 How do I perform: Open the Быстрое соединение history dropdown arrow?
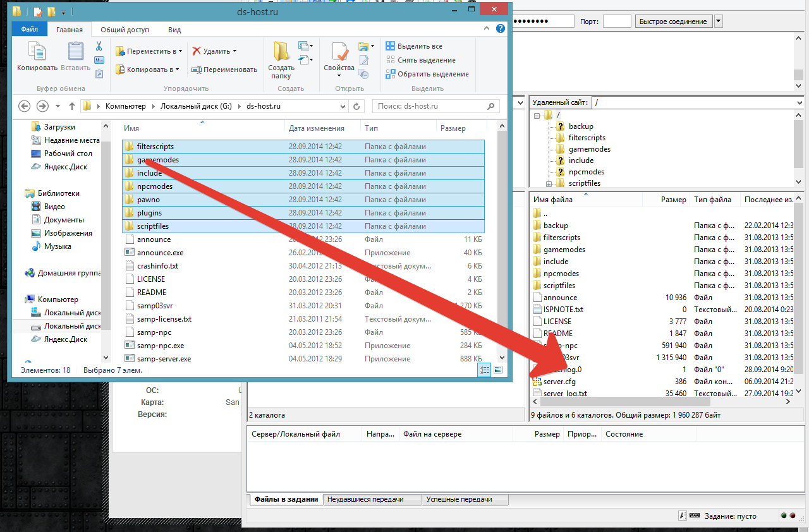[719, 21]
